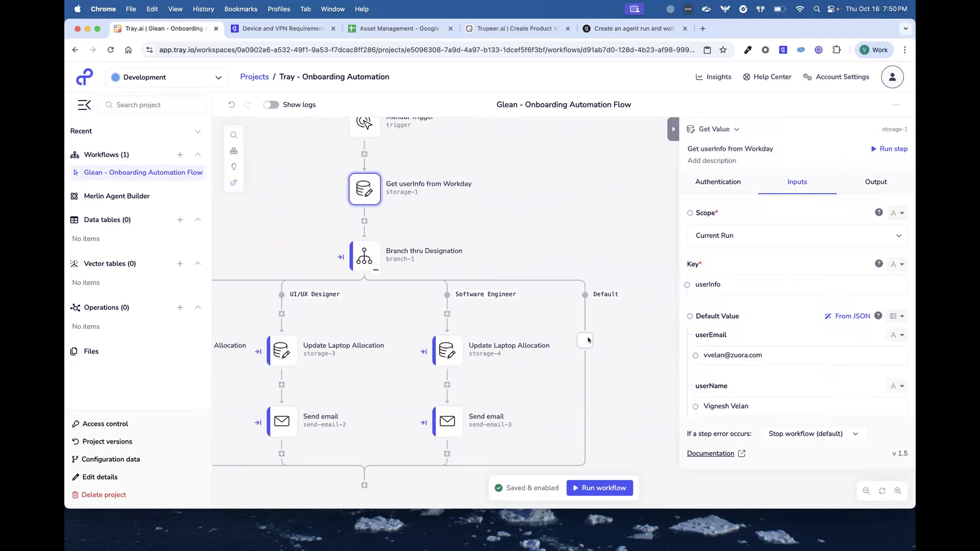Open the Current Run scope dropdown
Screen dimensions: 980x551
[797, 235]
